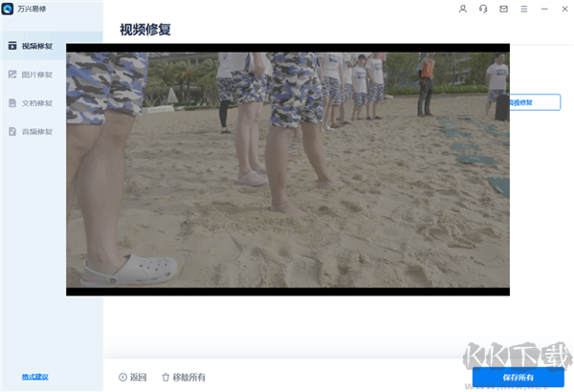Click the back arrow icon beside 返回
This screenshot has width=574, height=392.
(x=123, y=377)
